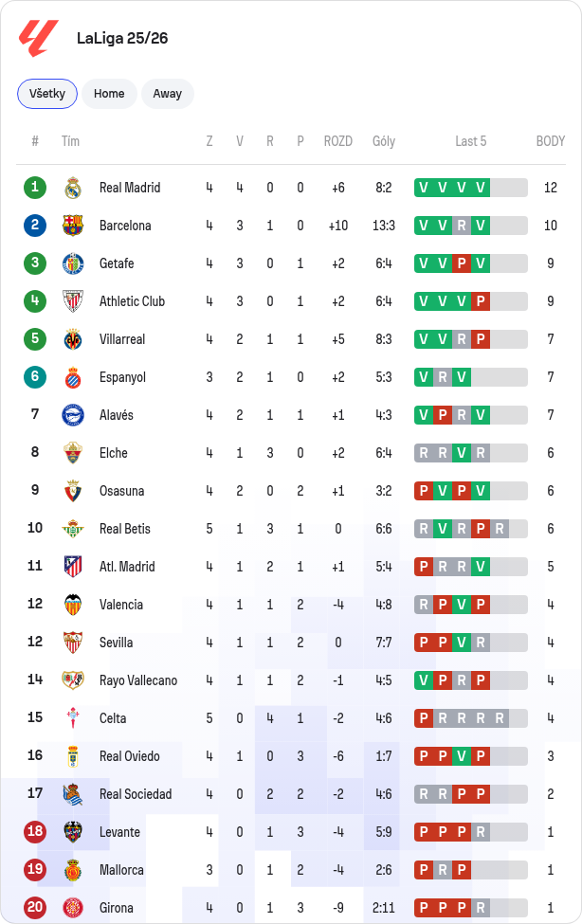The image size is (582, 924).
Task: Click the LaLiga logo icon
Action: [38, 38]
